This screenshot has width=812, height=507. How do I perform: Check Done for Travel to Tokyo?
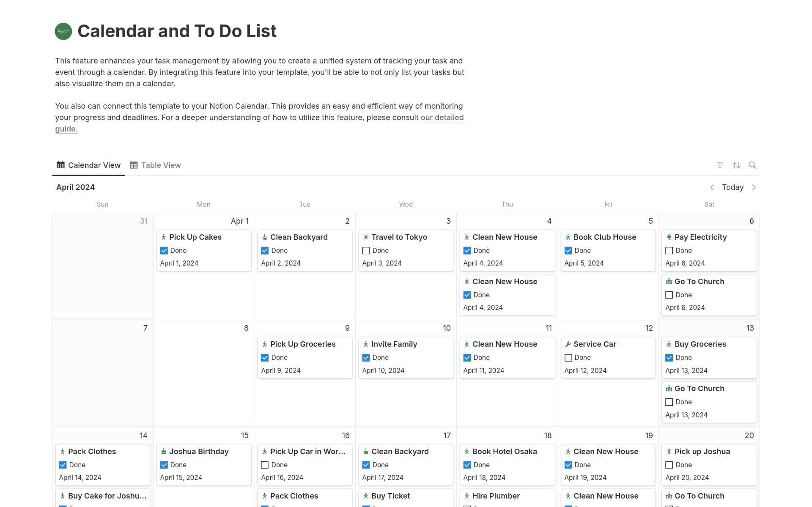tap(366, 251)
